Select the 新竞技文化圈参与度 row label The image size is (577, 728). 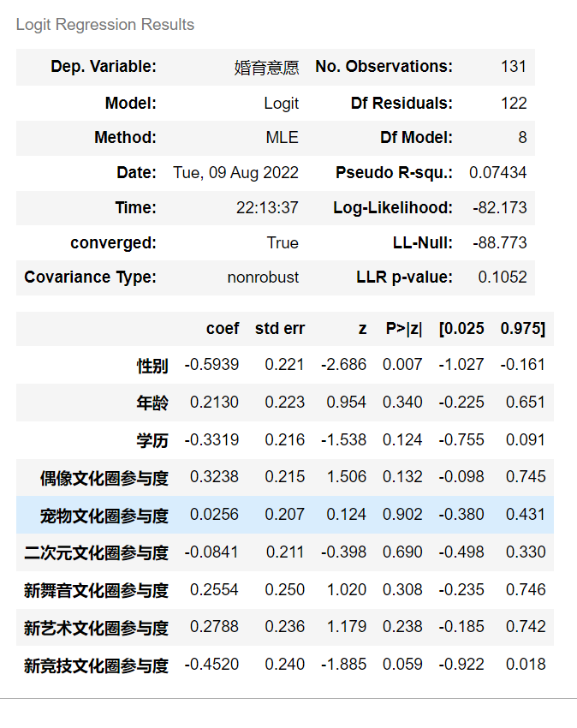tap(96, 665)
